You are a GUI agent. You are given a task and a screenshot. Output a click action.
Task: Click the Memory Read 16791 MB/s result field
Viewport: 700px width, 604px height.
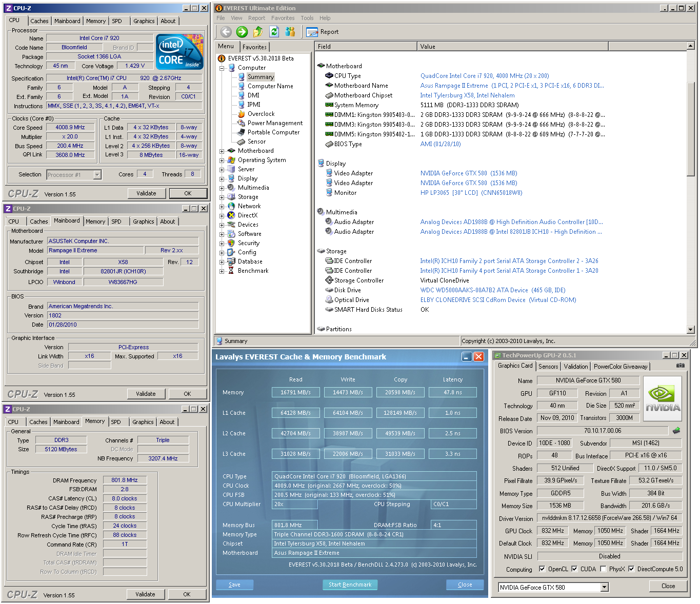pos(296,392)
